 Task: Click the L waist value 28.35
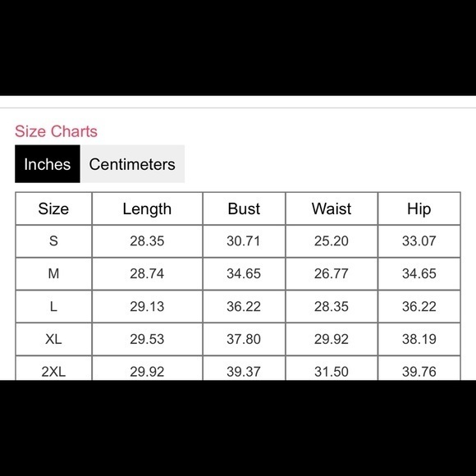(x=332, y=307)
